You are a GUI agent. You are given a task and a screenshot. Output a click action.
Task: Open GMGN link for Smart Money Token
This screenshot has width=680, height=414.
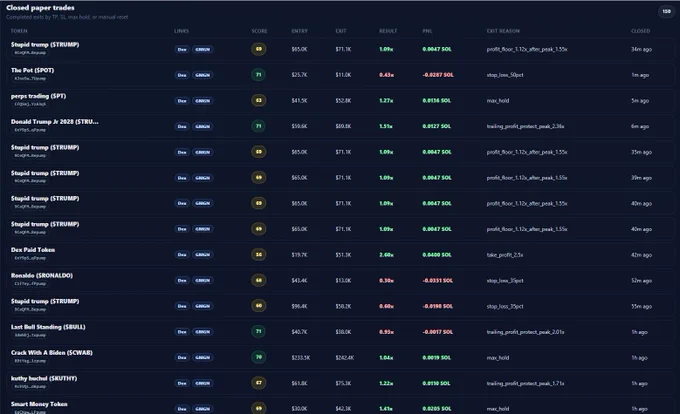[x=203, y=409]
